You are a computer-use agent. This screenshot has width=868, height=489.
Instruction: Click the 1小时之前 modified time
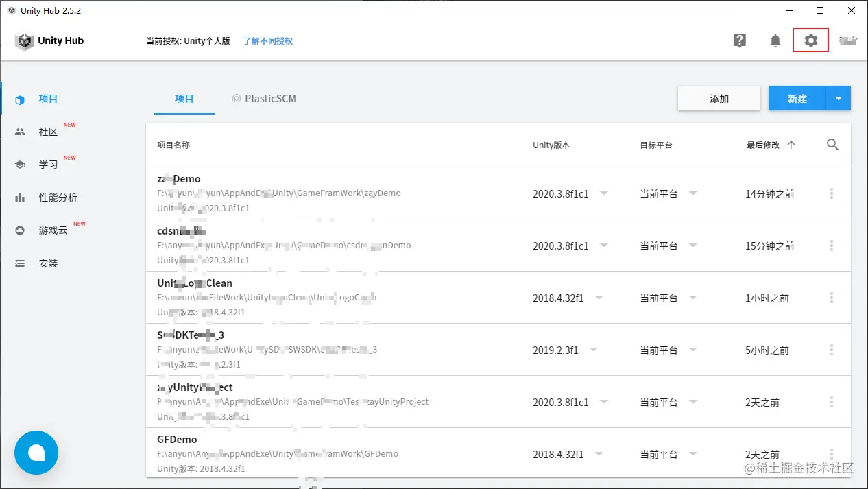pyautogui.click(x=767, y=298)
